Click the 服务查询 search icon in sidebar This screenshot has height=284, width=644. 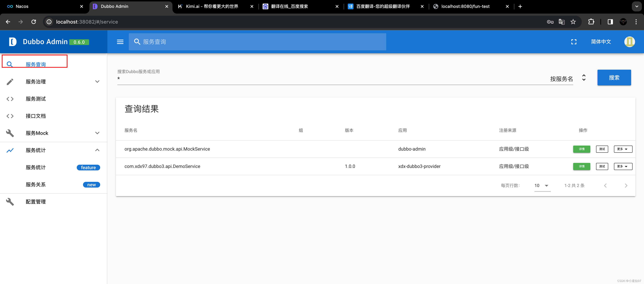[9, 64]
